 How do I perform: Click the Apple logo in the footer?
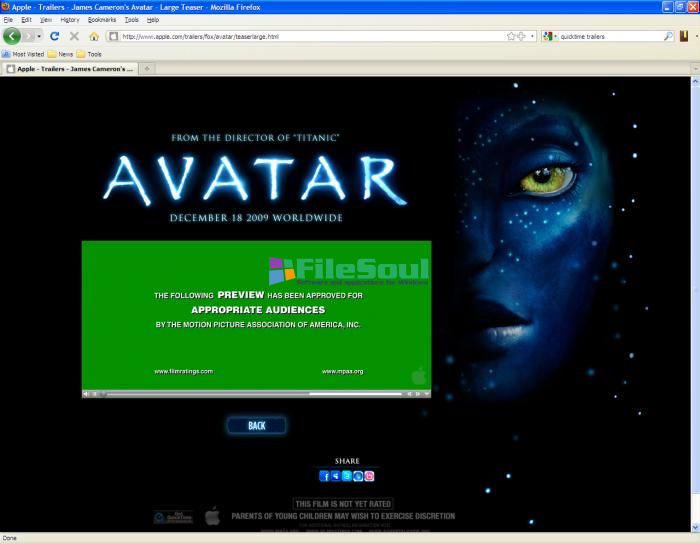(x=212, y=516)
